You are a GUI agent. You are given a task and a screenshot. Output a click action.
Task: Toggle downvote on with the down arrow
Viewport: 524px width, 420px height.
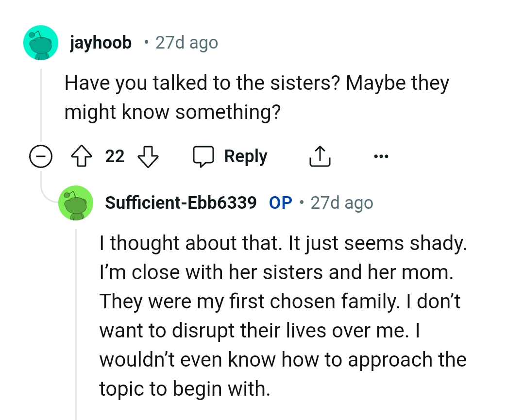(148, 156)
